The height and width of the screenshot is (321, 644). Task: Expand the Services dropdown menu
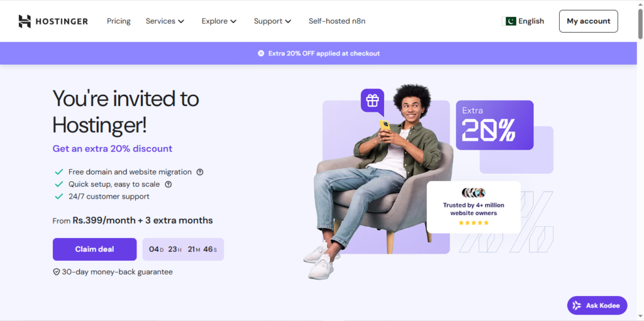coord(165,21)
